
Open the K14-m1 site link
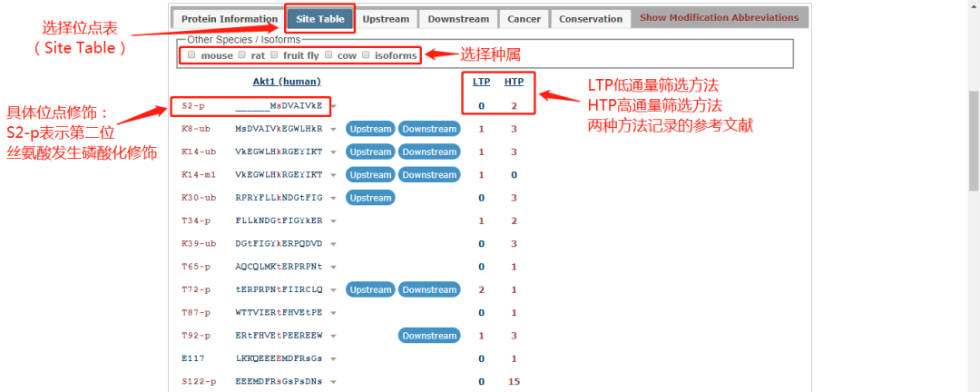[x=198, y=175]
